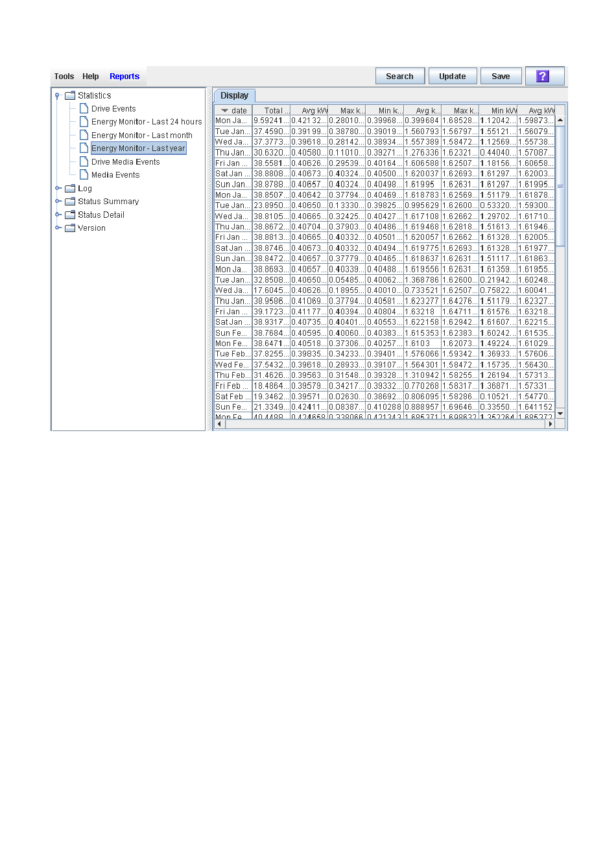Click the cell 1.606588
Image resolution: width=616 pixels, height=842 pixels.
423,163
